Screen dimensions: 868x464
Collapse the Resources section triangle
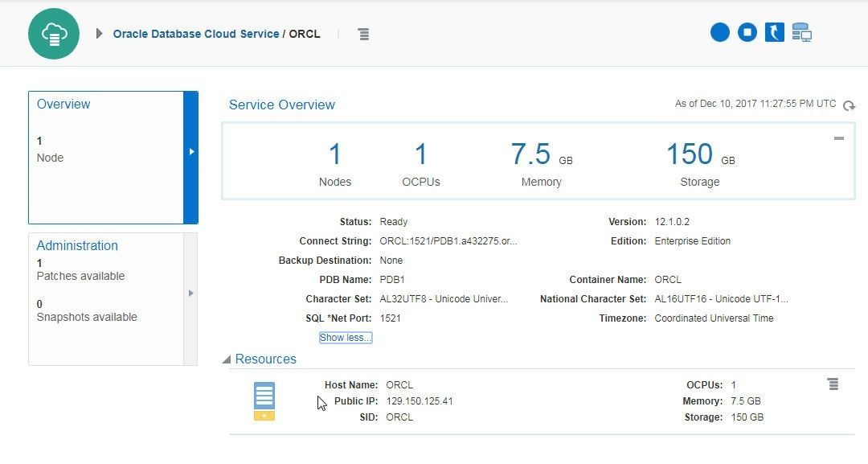click(227, 360)
